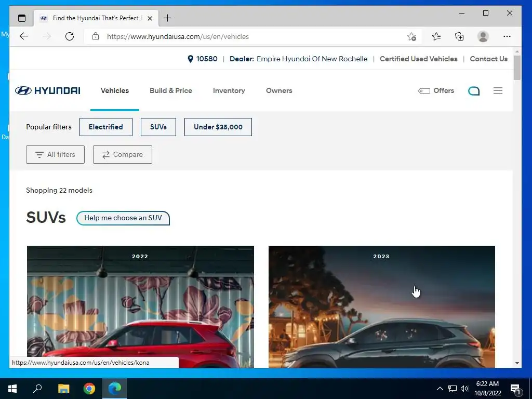Viewport: 532px width, 399px height.
Task: Open Build & Price nav item
Action: click(x=170, y=90)
